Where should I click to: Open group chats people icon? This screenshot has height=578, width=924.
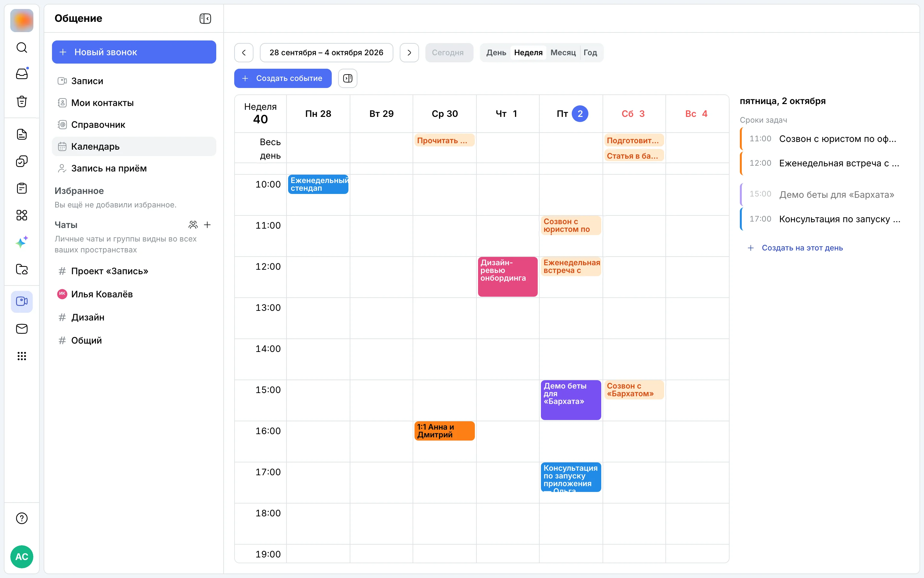193,225
